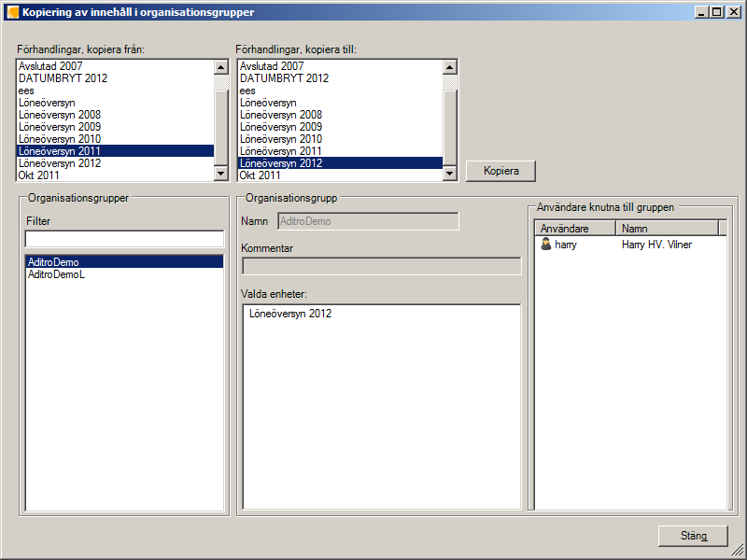This screenshot has width=747, height=560.
Task: Click the kopiera från scrollbar thumb
Action: [x=220, y=128]
